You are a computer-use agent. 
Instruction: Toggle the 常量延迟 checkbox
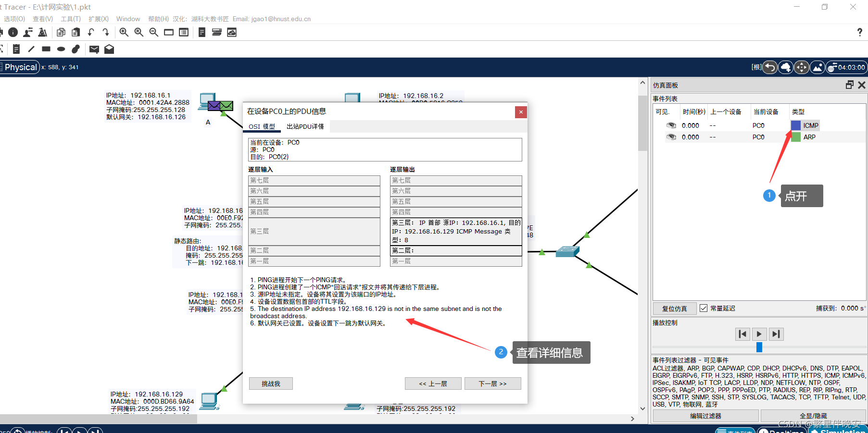click(x=704, y=308)
